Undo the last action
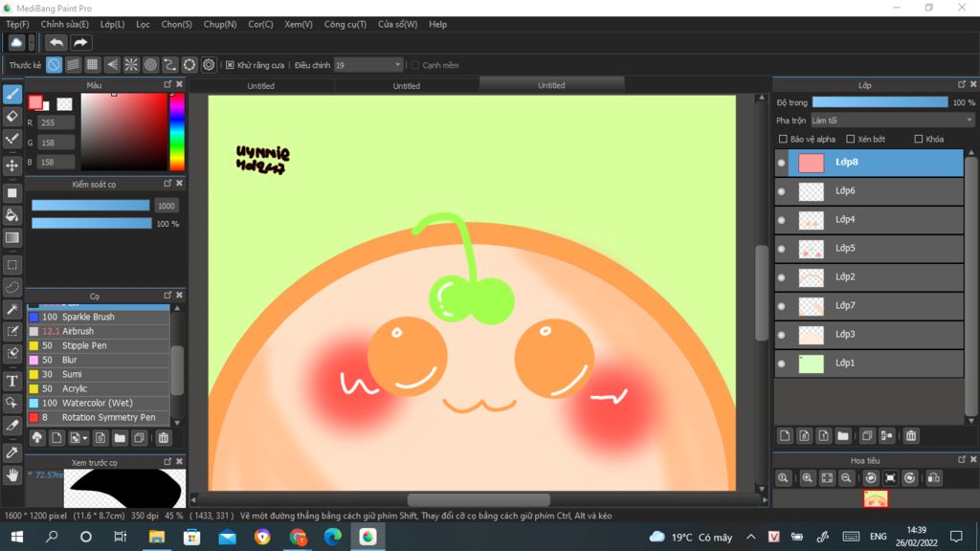Viewport: 980px width, 551px height. (x=56, y=42)
